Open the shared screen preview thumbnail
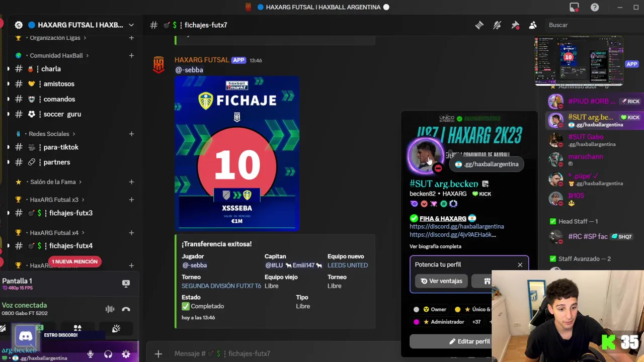 (x=579, y=61)
